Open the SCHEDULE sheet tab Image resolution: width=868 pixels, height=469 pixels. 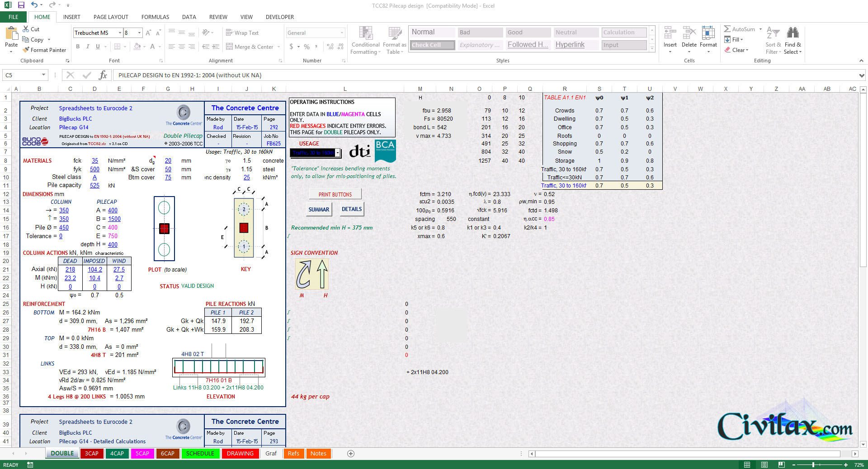[200, 453]
